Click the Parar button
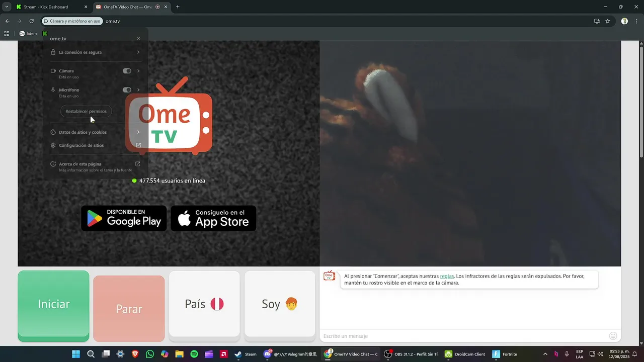This screenshot has height=362, width=644. click(x=129, y=308)
